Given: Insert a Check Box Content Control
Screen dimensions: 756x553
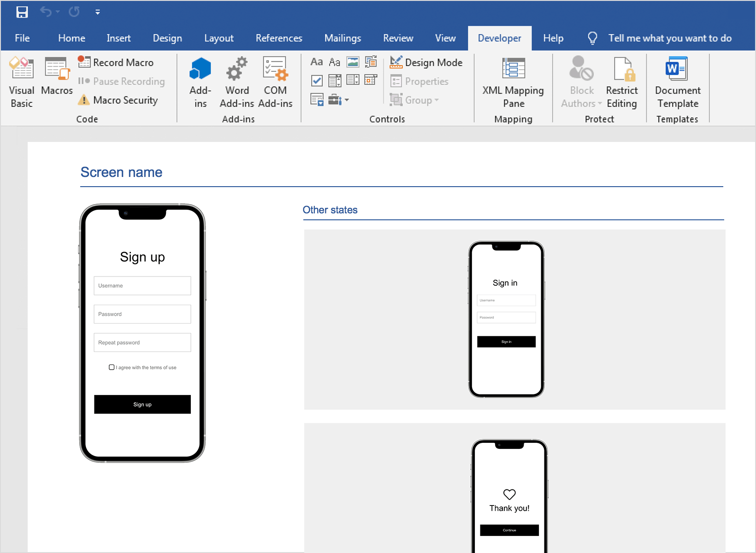Looking at the screenshot, I should tap(317, 81).
